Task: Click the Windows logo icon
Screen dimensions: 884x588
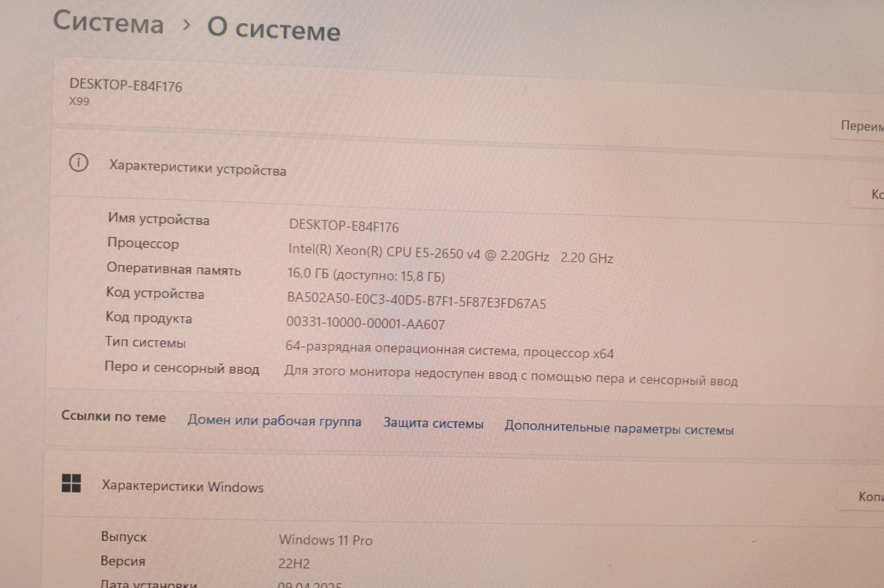Action: (71, 482)
